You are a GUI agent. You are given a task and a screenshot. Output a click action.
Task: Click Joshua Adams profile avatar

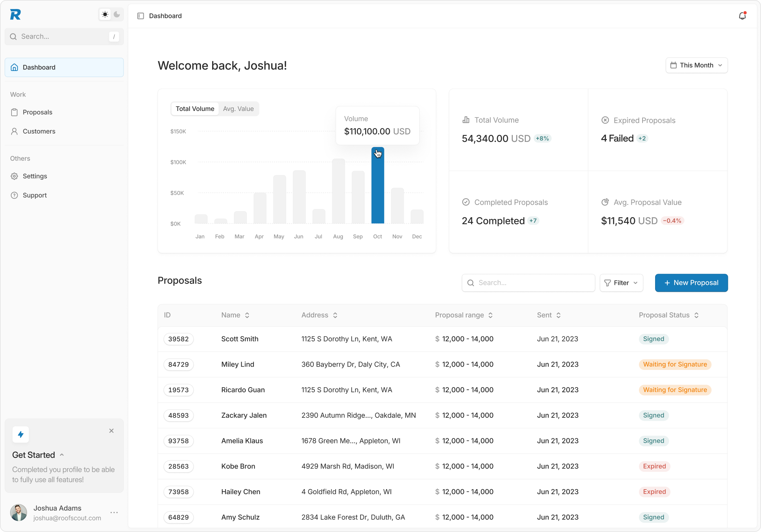click(x=19, y=513)
